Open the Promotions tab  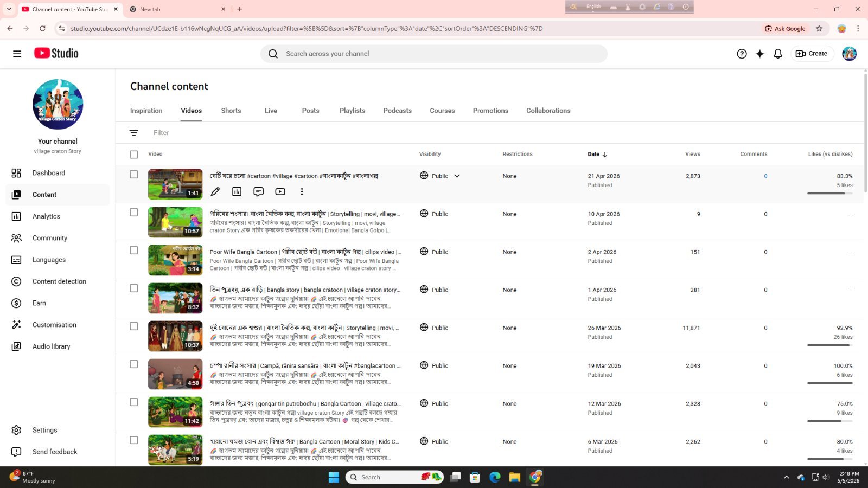tap(490, 111)
